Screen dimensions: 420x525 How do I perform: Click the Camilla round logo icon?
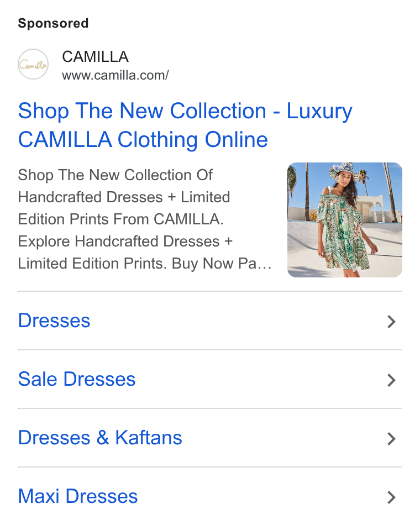click(33, 64)
